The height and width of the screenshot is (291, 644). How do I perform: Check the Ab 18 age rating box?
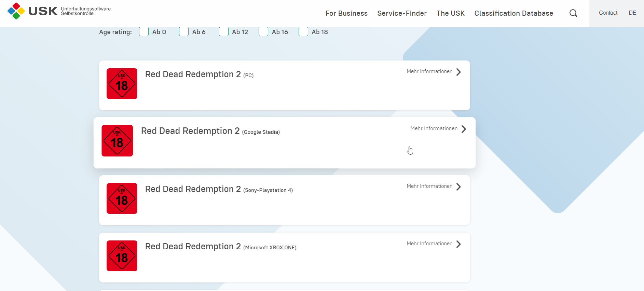tap(303, 32)
